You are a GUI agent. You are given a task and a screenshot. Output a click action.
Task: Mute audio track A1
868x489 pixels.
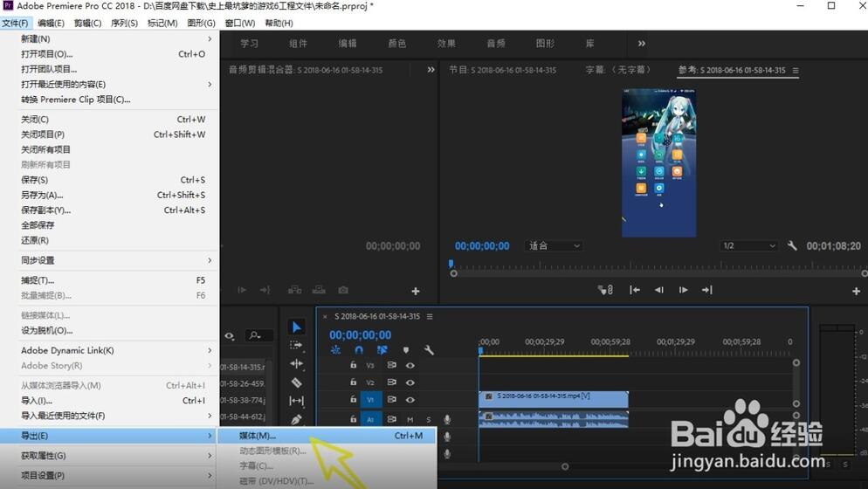(410, 420)
